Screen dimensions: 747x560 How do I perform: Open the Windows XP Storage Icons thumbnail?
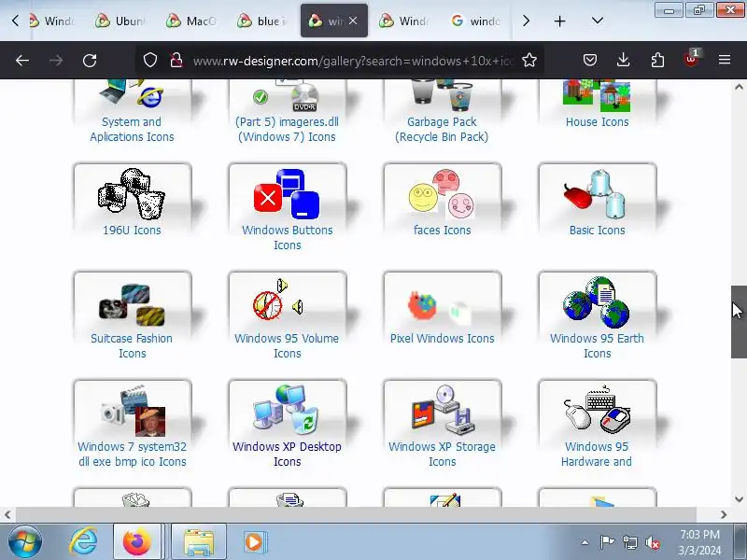point(442,410)
